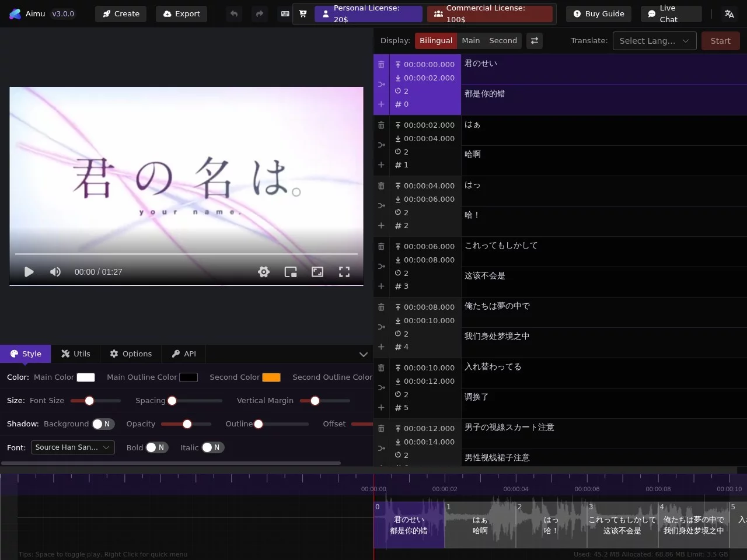Open the shopping cart

(x=303, y=13)
